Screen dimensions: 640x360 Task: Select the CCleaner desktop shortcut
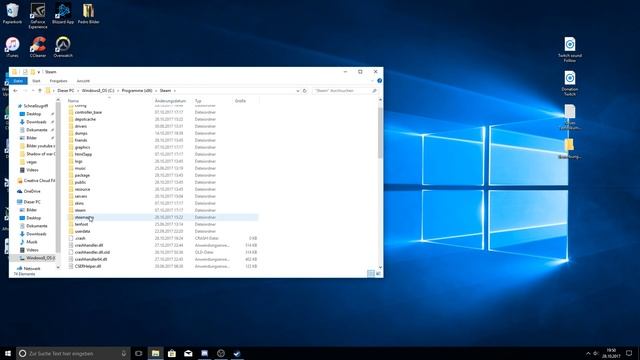click(x=38, y=47)
